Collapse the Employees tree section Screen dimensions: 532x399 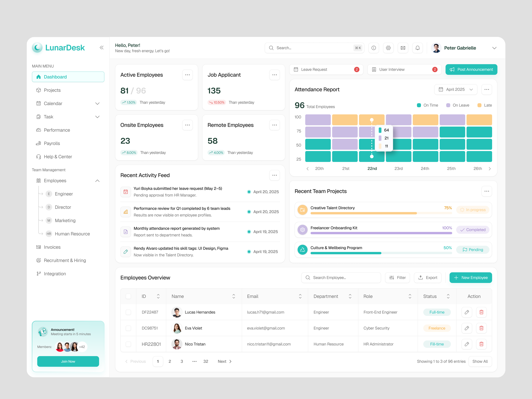[97, 181]
